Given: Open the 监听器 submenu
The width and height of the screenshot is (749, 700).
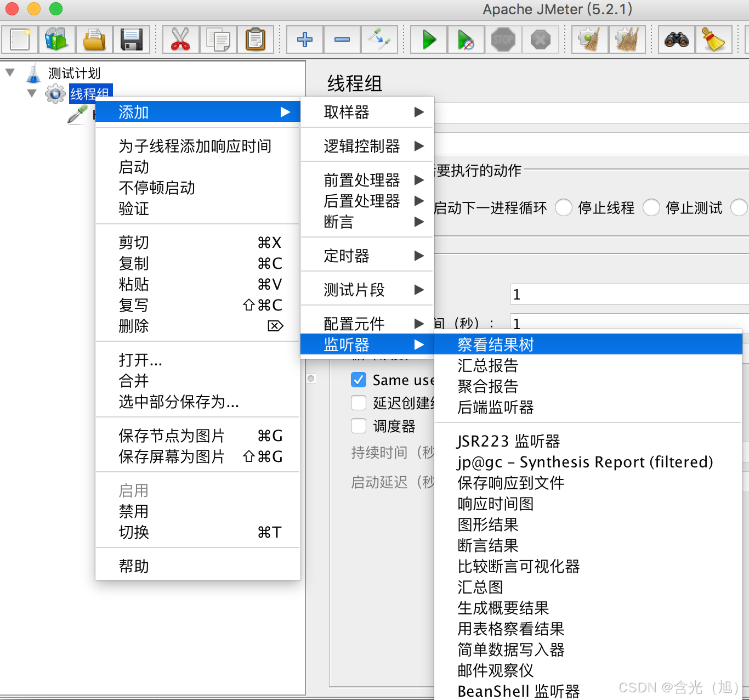Looking at the screenshot, I should tap(367, 345).
